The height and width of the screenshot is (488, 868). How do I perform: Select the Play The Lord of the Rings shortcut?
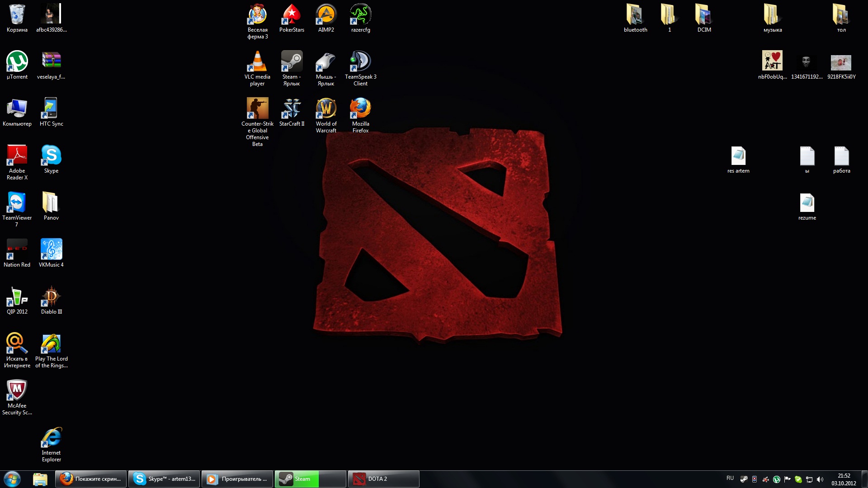click(52, 350)
